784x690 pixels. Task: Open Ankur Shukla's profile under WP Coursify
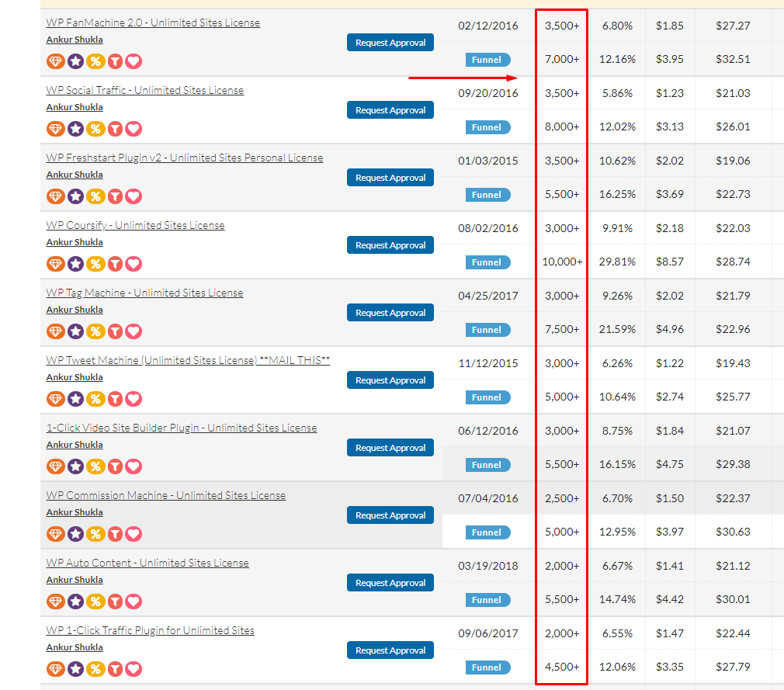(75, 242)
